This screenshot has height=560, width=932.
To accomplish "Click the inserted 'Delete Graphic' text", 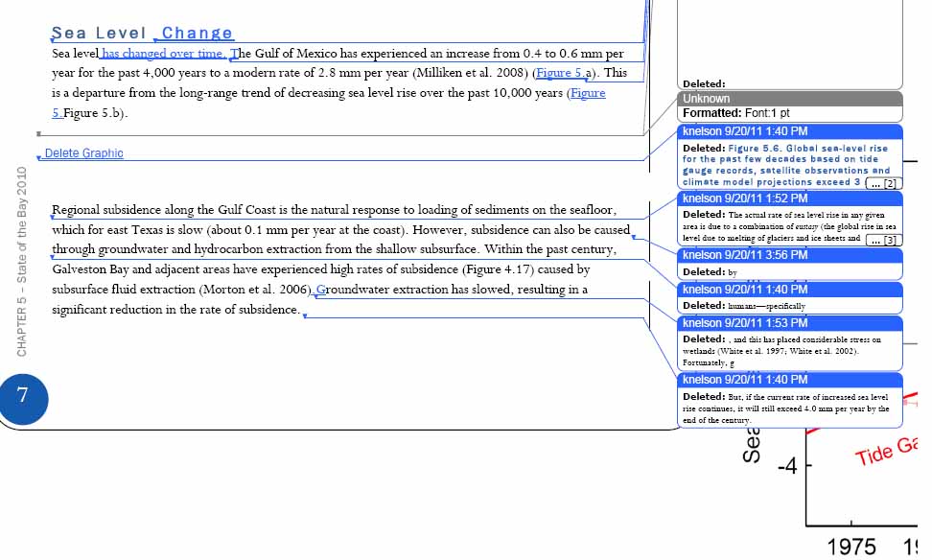I will click(x=83, y=153).
